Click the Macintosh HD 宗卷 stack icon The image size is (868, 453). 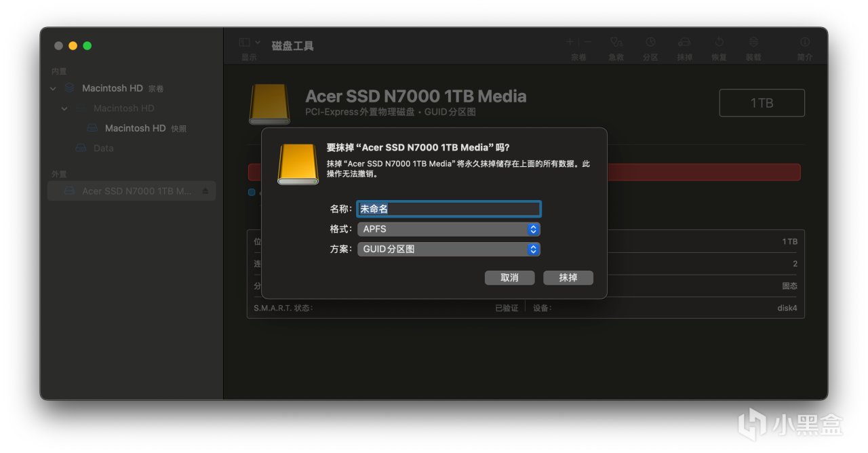pos(70,88)
